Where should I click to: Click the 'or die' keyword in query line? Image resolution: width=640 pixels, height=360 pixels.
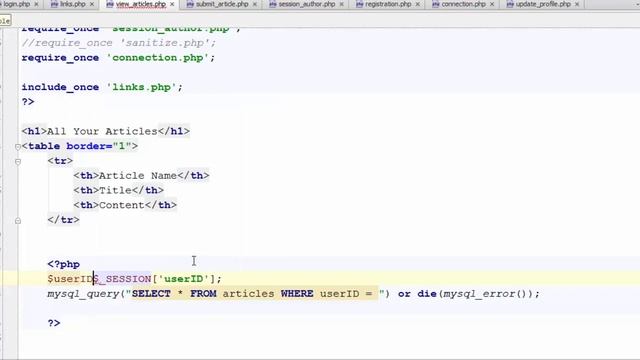tap(418, 294)
